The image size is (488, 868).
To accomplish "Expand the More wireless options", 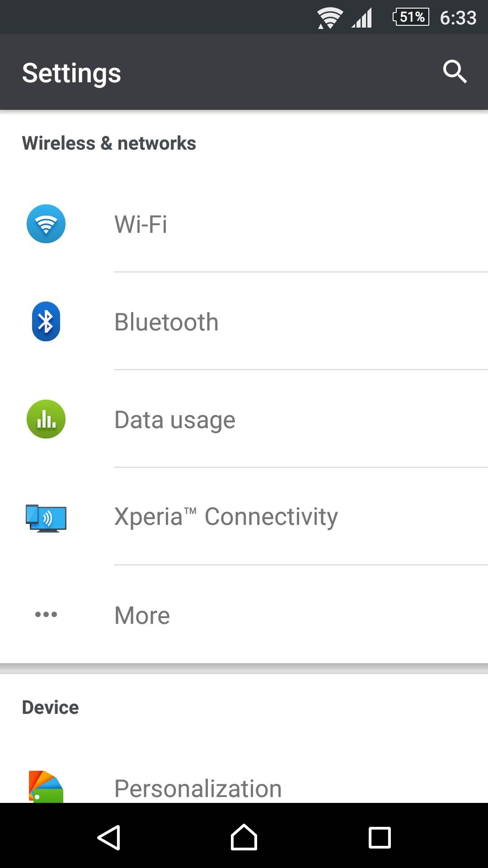I will click(x=142, y=615).
